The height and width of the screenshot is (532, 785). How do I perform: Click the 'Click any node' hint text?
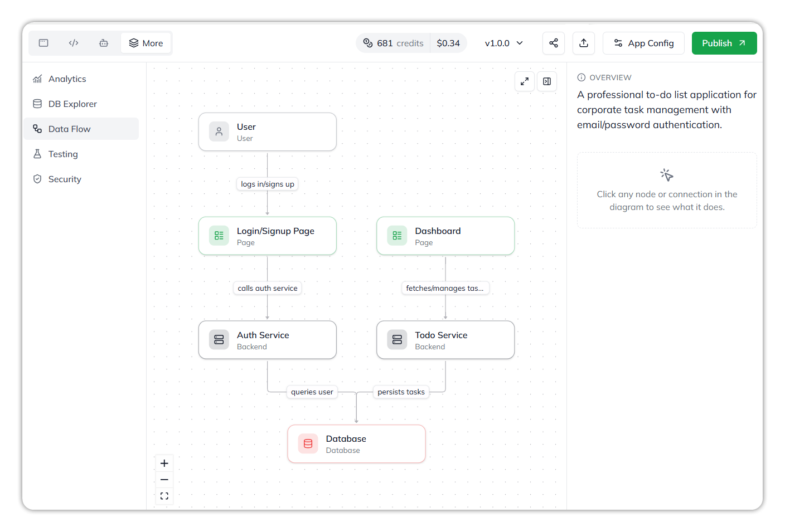[667, 201]
